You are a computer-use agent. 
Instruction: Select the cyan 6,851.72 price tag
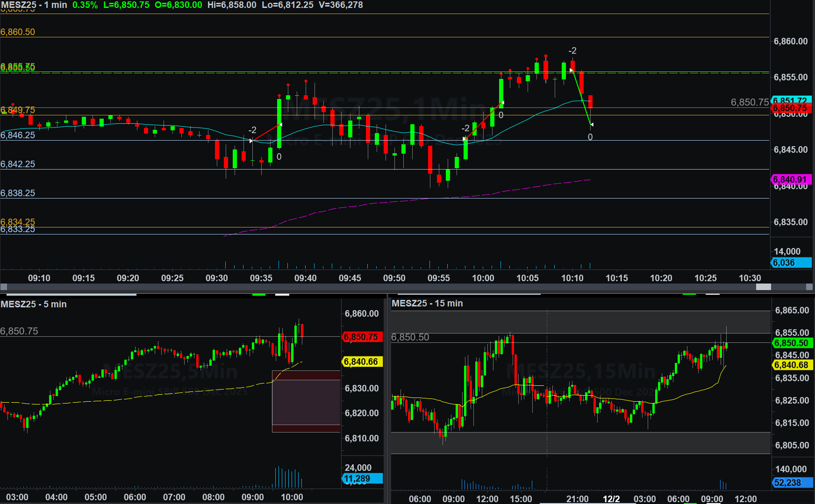point(791,100)
